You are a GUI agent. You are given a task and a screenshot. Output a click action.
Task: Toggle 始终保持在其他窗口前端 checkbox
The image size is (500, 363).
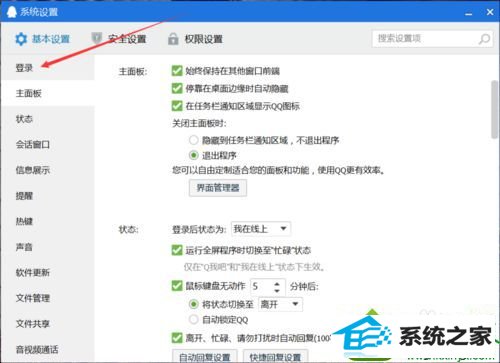pyautogui.click(x=177, y=70)
